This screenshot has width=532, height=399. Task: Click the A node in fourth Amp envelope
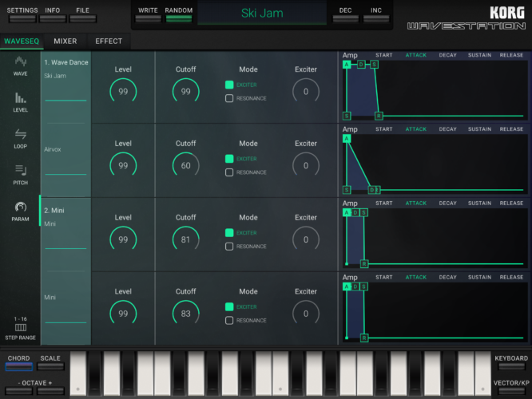347,286
